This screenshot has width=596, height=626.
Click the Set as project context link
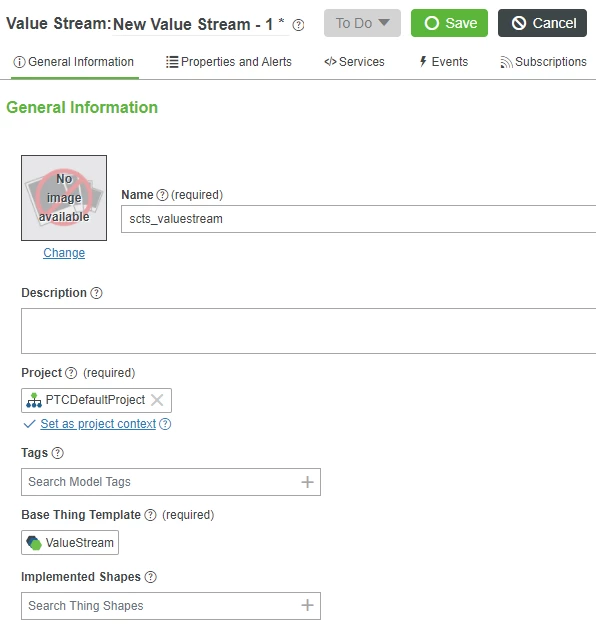(x=98, y=424)
